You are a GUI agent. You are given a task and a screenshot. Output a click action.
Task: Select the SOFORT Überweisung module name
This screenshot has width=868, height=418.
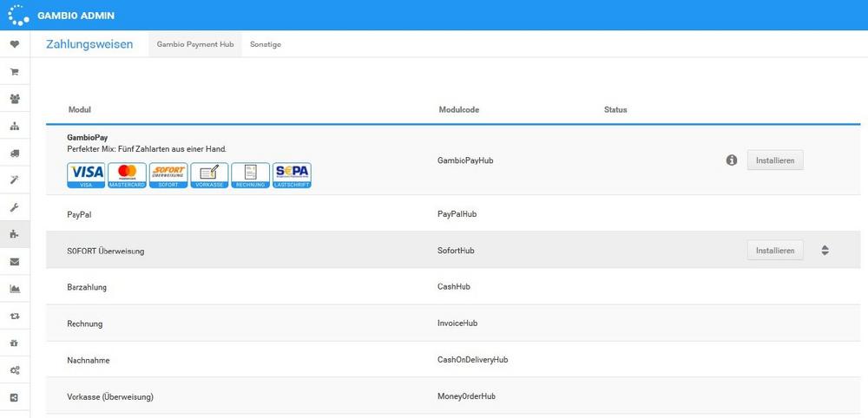pyautogui.click(x=106, y=251)
